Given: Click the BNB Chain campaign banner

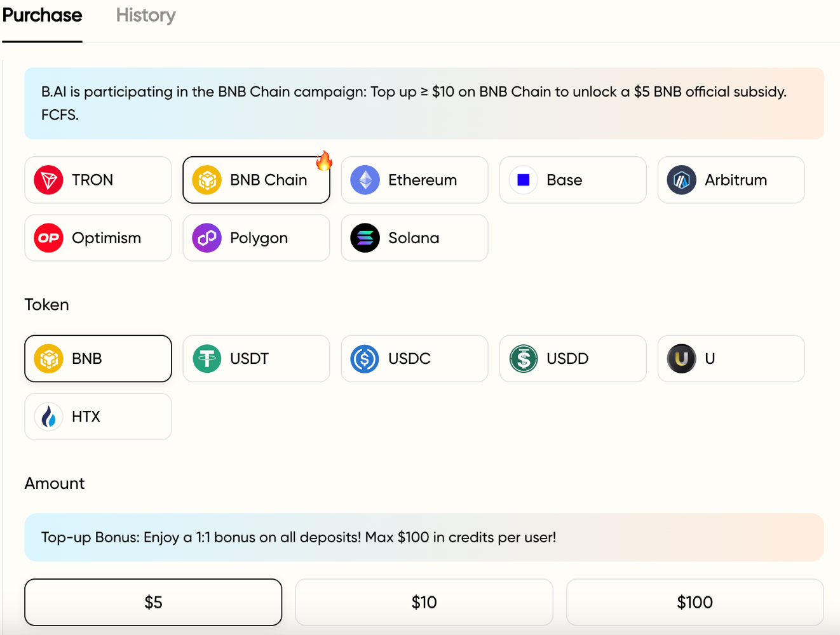Looking at the screenshot, I should click(424, 104).
